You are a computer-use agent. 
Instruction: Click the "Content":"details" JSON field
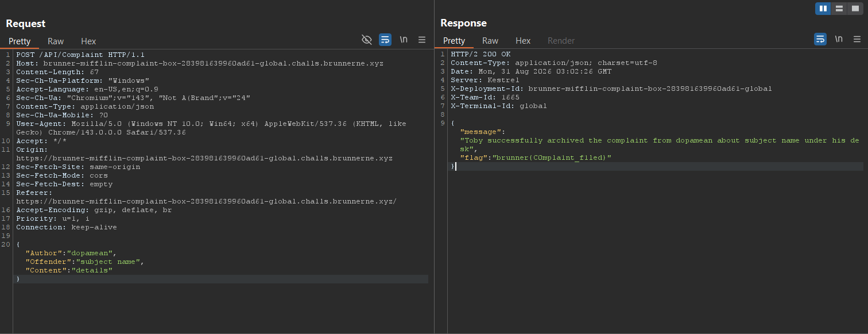(69, 270)
